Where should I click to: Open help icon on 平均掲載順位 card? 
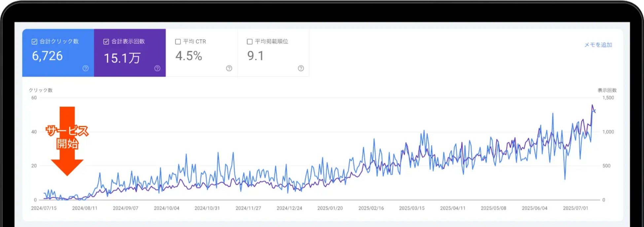[301, 68]
